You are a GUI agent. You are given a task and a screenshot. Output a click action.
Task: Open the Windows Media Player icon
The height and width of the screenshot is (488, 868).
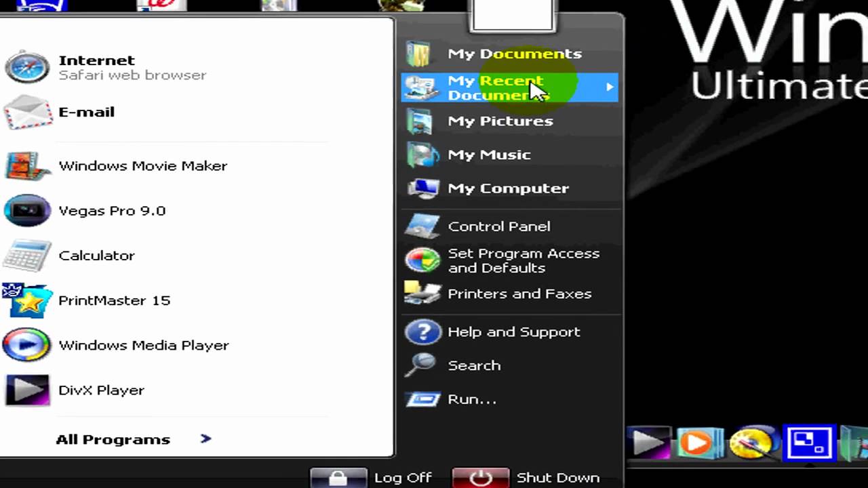27,345
